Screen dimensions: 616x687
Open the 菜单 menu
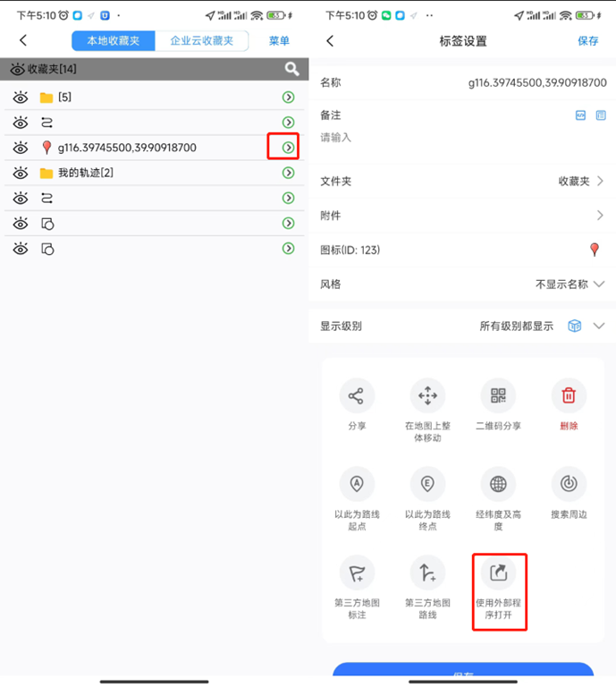click(x=279, y=41)
